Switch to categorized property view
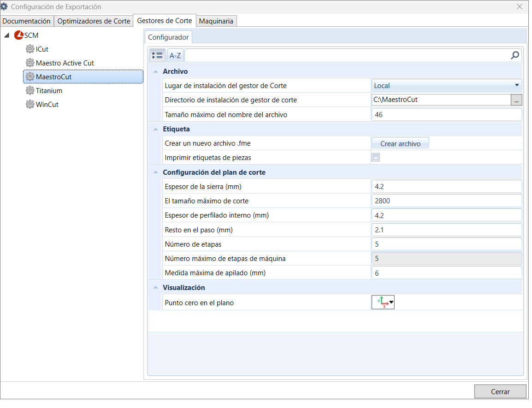This screenshot has height=408, width=532. click(x=158, y=56)
